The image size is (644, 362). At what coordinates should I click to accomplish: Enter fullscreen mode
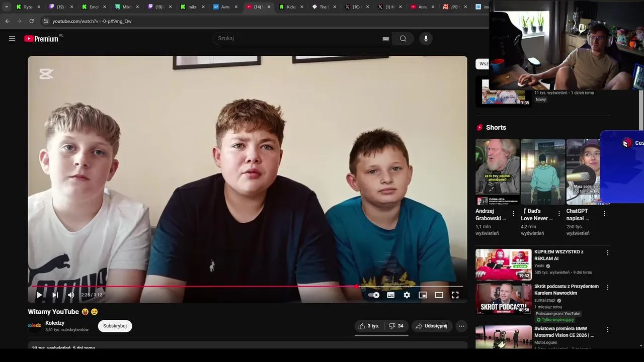pyautogui.click(x=455, y=295)
